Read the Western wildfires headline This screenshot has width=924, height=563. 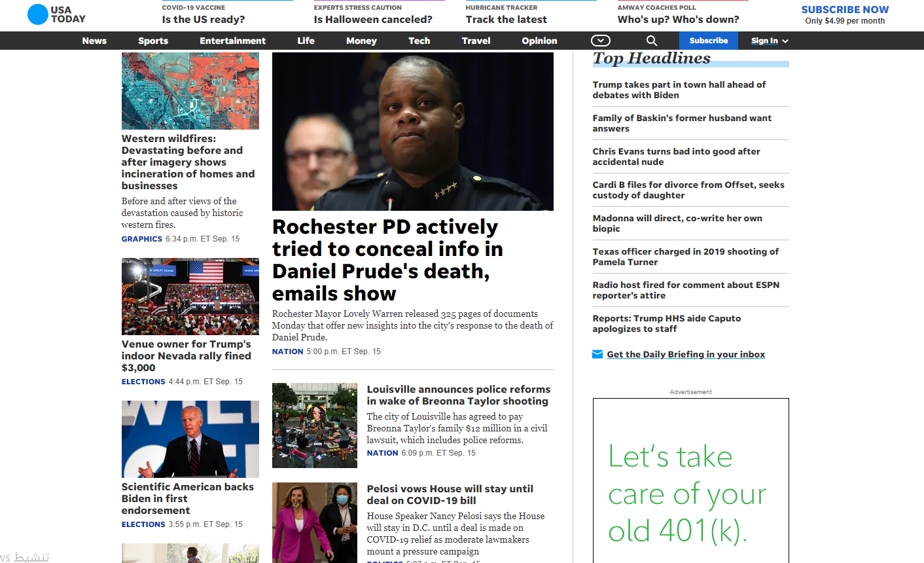tap(188, 162)
